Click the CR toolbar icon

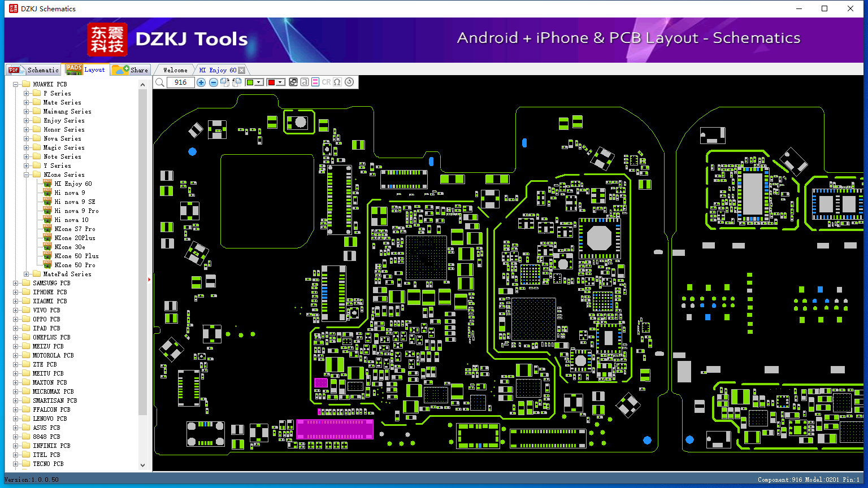click(326, 82)
